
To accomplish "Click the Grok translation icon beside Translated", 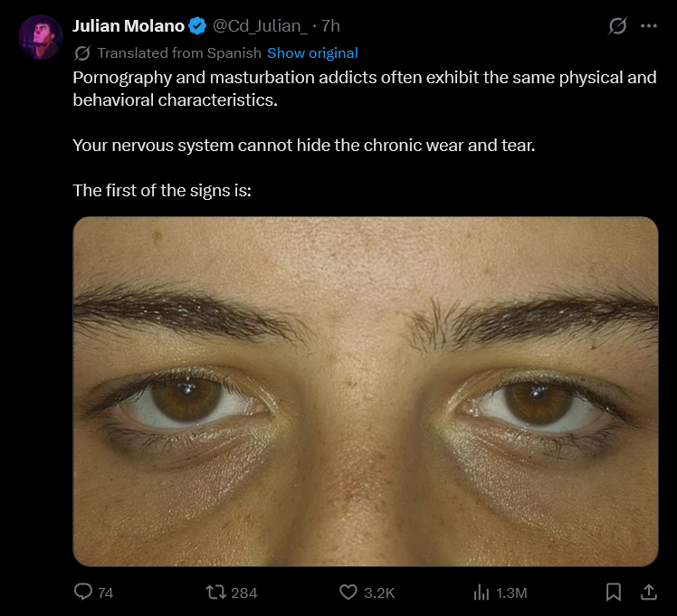I will [x=82, y=53].
